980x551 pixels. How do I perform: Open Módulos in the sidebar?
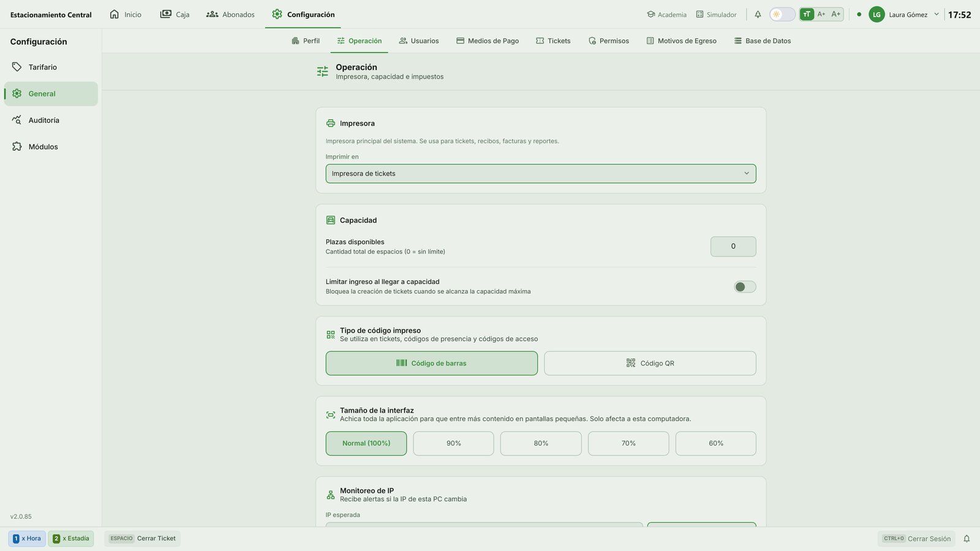pos(51,146)
